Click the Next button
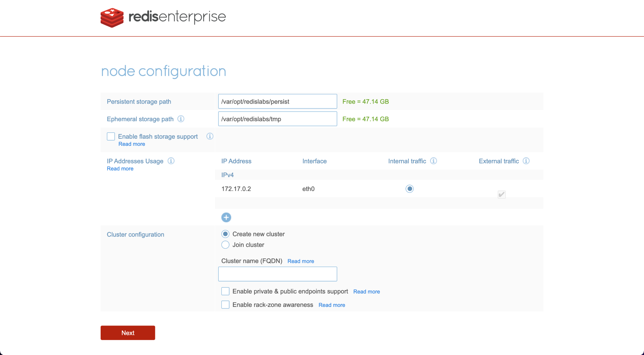 click(x=128, y=333)
